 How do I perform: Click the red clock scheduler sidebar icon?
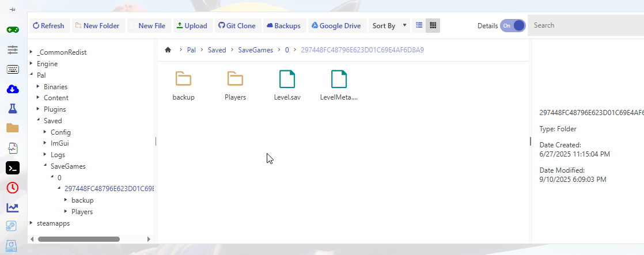13,188
